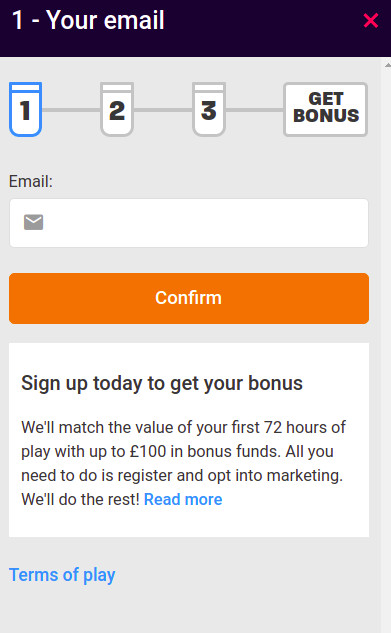Close the registration dialog with the pink X

pos(370,20)
